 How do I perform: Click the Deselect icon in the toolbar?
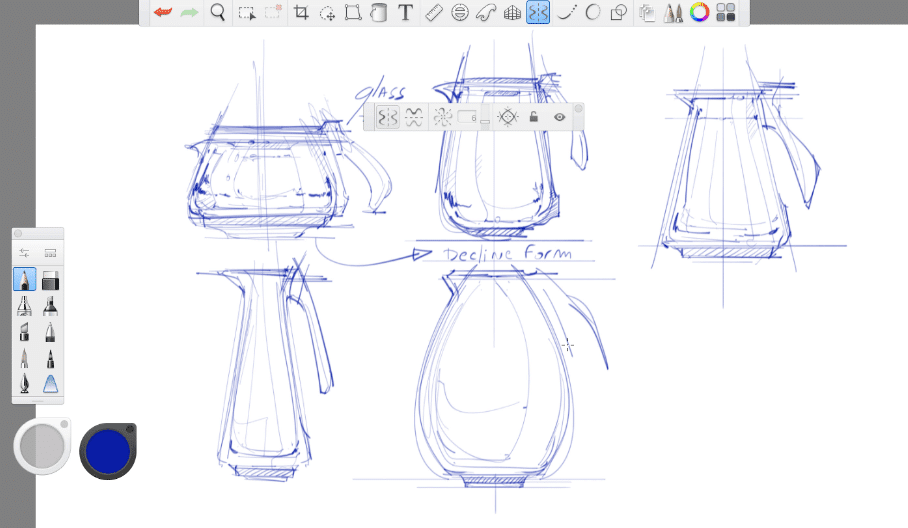pos(273,12)
